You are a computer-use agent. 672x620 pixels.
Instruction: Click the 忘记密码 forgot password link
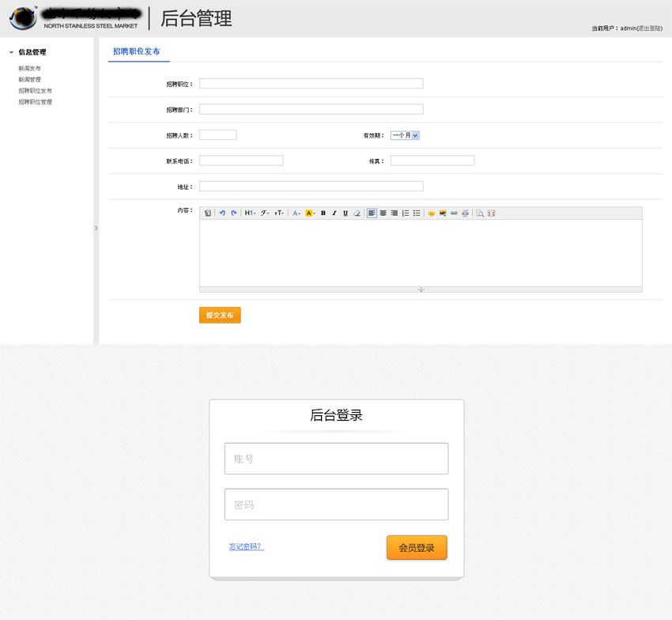pos(246,546)
